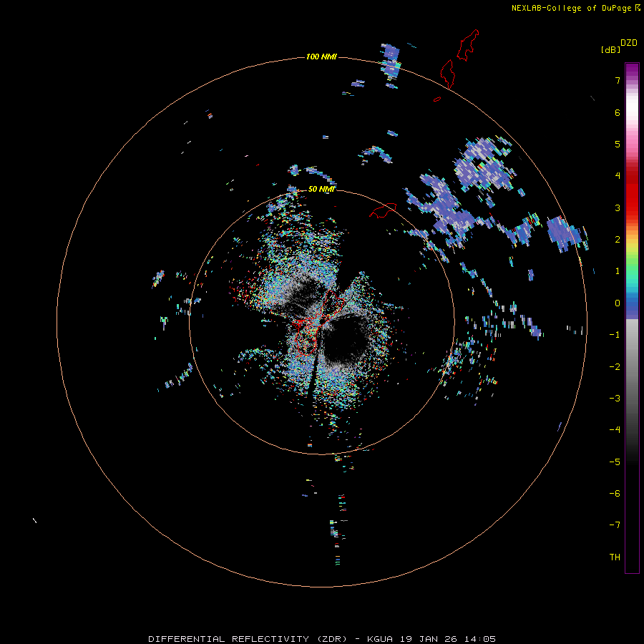Click the -4 value on the color scale

click(615, 430)
